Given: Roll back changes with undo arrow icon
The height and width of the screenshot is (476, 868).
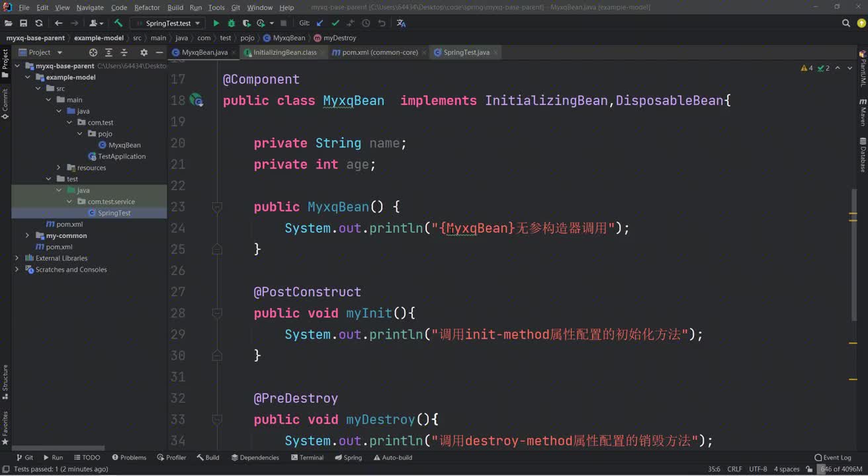Looking at the screenshot, I should pos(382,23).
